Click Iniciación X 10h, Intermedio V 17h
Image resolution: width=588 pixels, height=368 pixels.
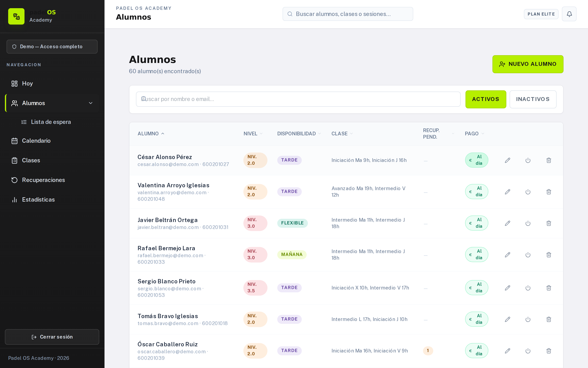tap(370, 288)
